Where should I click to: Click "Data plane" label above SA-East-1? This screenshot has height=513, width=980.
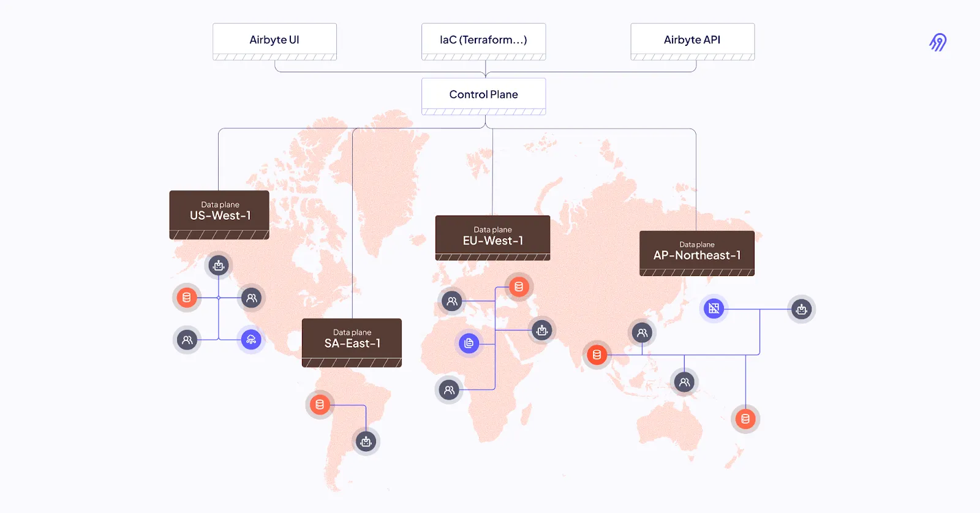pyautogui.click(x=352, y=332)
